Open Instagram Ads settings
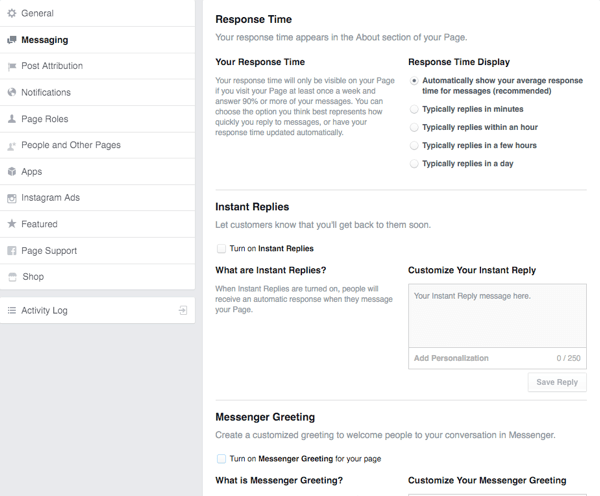This screenshot has width=600, height=496. [97, 198]
